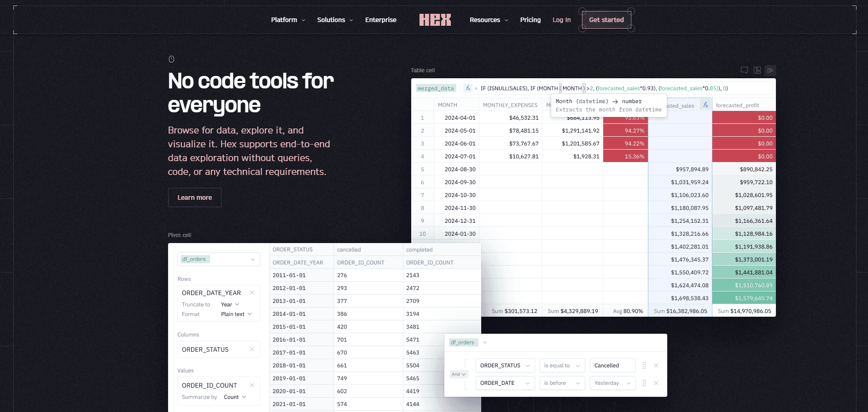Remove the ORDER_STATUS column field
Image resolution: width=868 pixels, height=412 pixels.
point(252,349)
